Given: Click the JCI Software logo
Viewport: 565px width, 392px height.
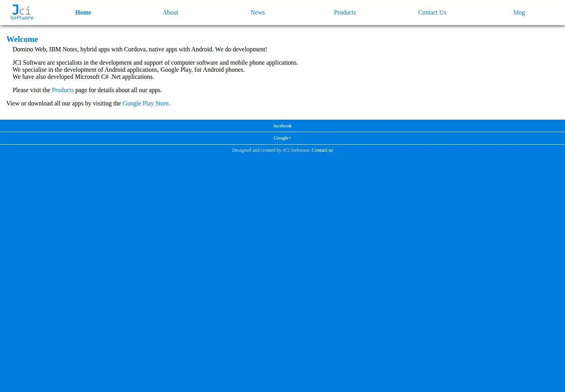Looking at the screenshot, I should 22,12.
